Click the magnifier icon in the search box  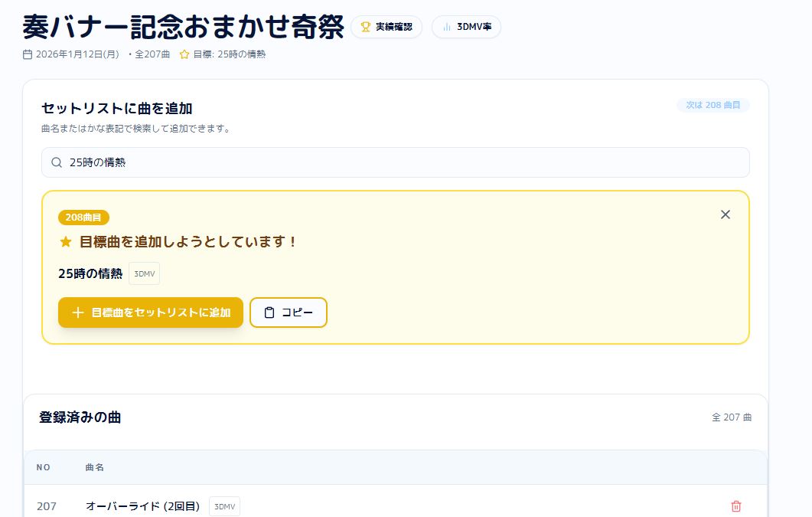coord(57,162)
